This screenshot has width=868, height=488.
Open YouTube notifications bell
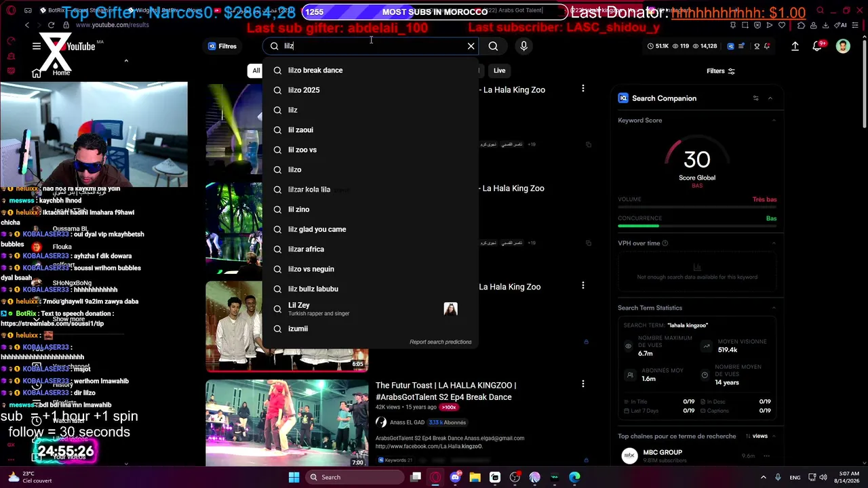pyautogui.click(x=817, y=46)
